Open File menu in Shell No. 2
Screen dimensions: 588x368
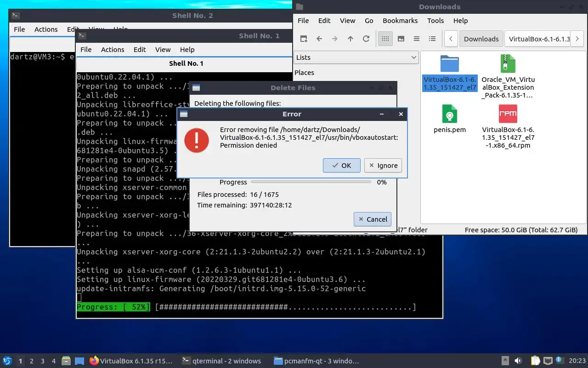coord(19,29)
